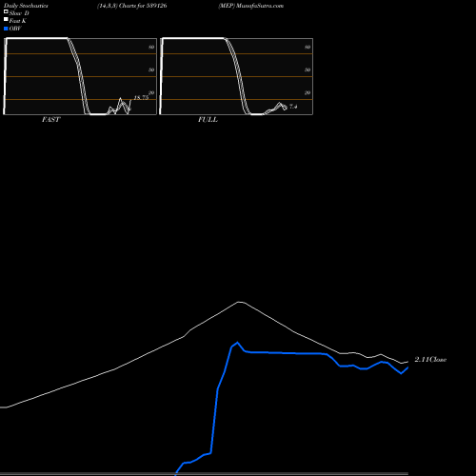Click the 80 level label in FULL chart

click(307, 47)
